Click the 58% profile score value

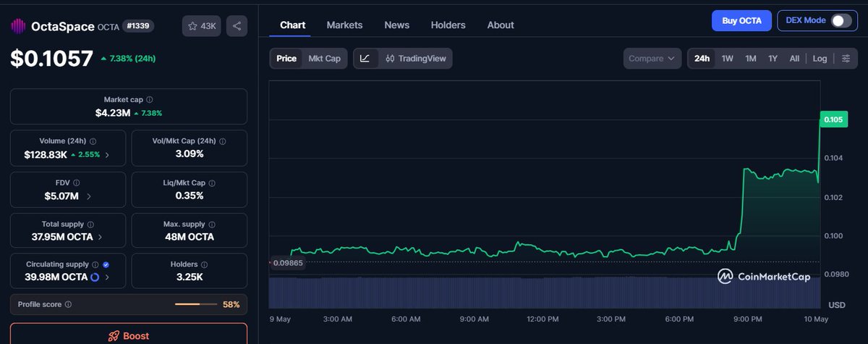coord(231,305)
